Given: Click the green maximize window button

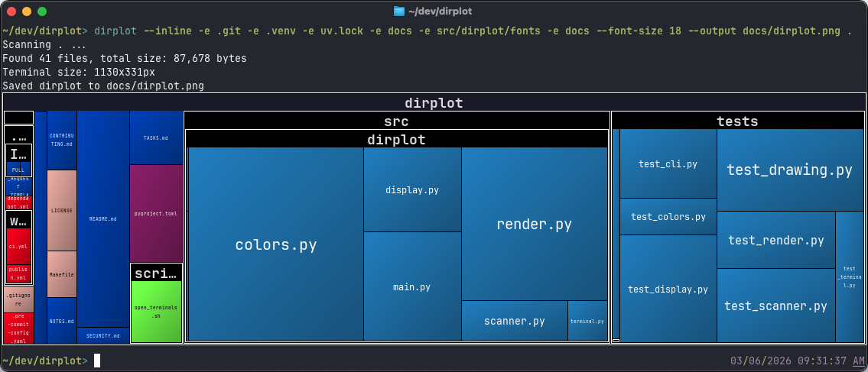Looking at the screenshot, I should click(x=42, y=11).
